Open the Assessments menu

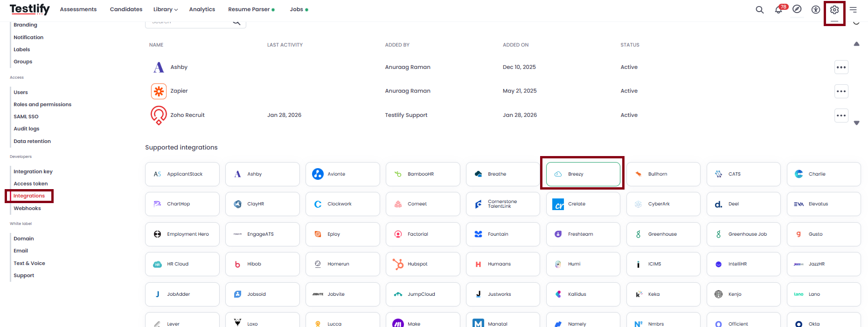click(78, 9)
